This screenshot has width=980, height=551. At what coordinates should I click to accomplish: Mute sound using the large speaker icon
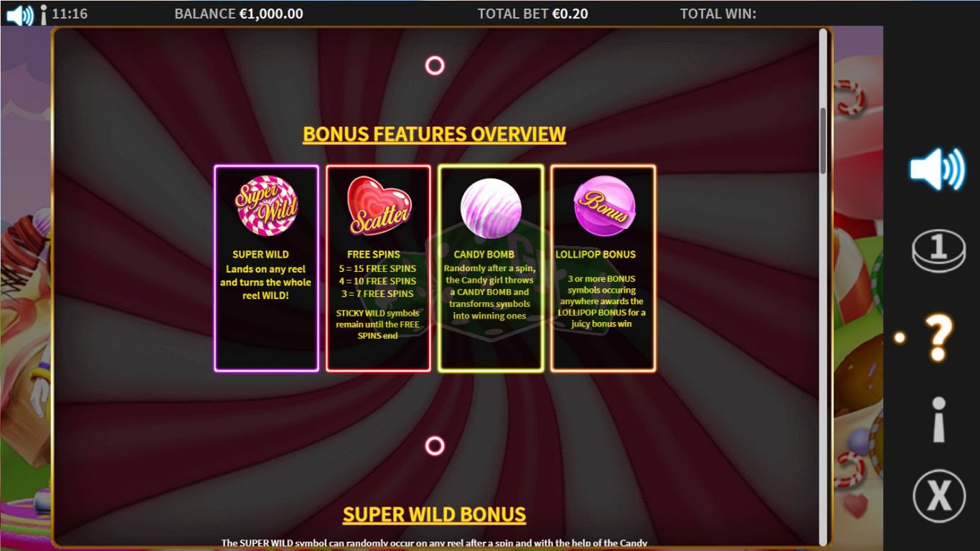[938, 169]
